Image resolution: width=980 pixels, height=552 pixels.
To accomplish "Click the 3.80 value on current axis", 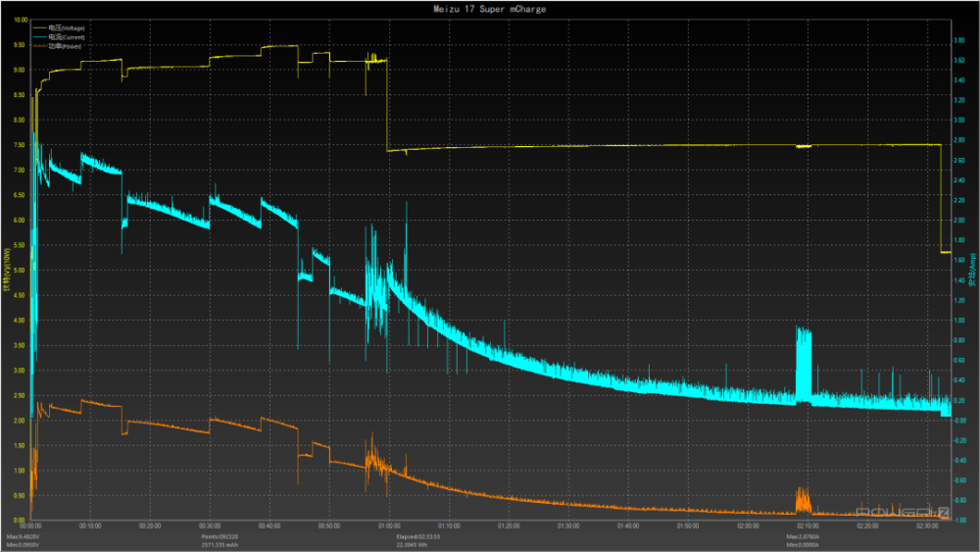I will point(958,40).
